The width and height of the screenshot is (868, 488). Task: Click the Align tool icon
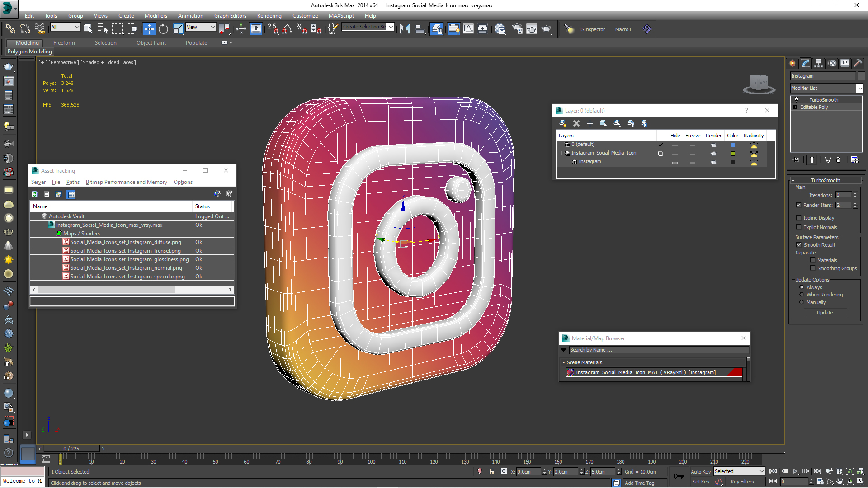[x=420, y=29]
